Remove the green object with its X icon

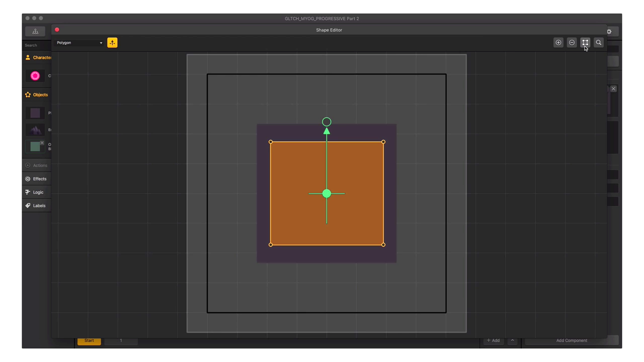pyautogui.click(x=42, y=143)
